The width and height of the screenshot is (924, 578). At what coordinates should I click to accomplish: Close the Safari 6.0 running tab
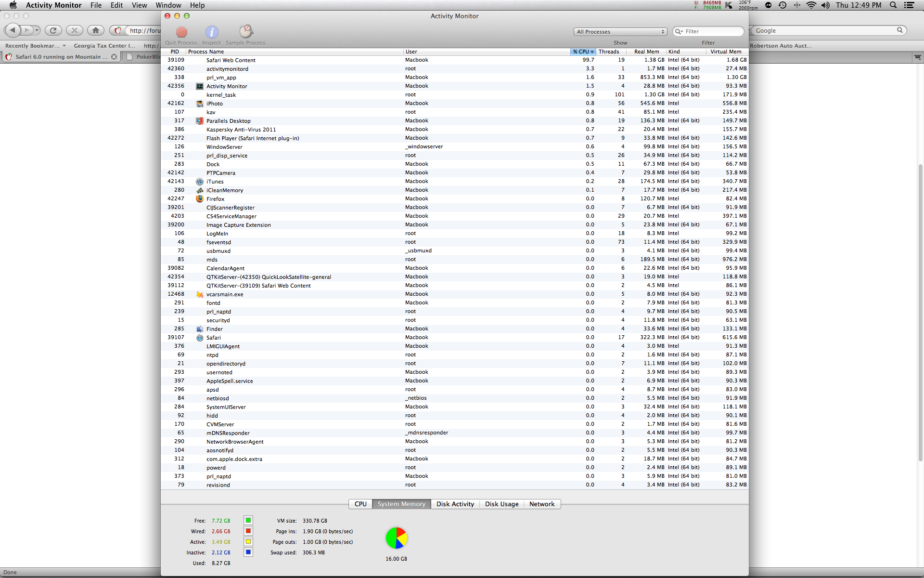pyautogui.click(x=114, y=57)
